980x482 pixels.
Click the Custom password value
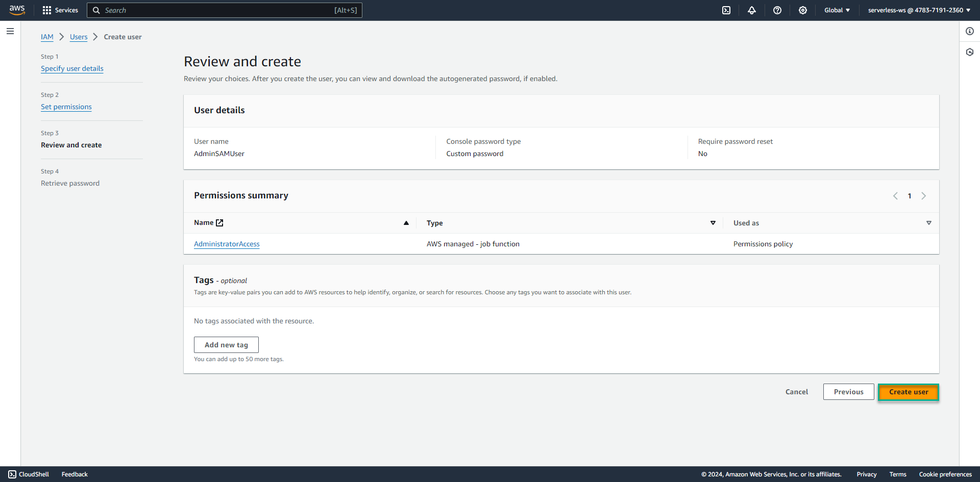(475, 154)
